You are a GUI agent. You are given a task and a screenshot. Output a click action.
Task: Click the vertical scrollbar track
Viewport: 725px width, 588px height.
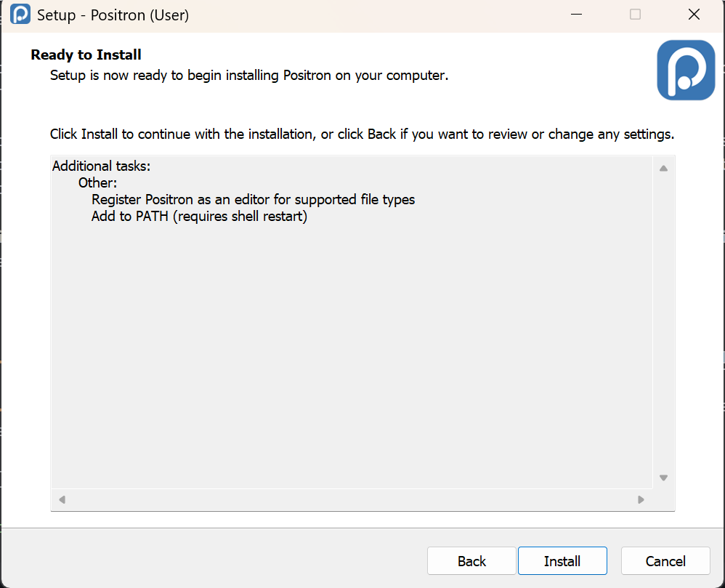click(663, 323)
